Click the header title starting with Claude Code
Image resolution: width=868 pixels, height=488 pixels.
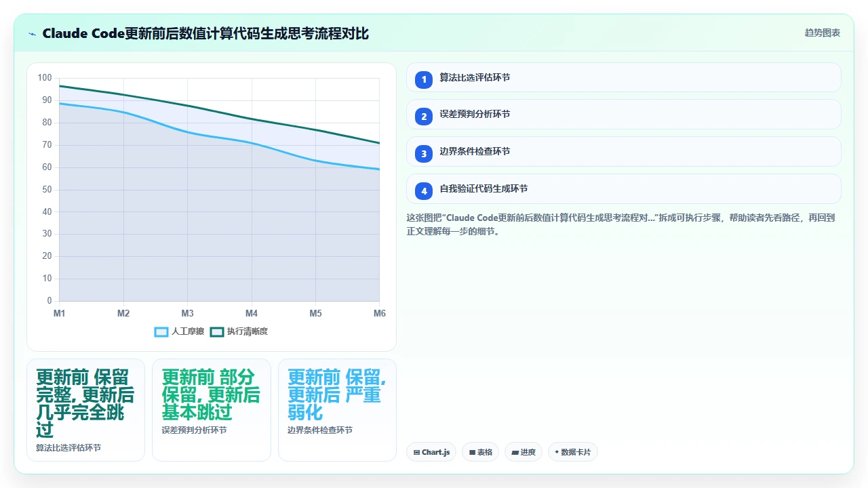pyautogui.click(x=205, y=33)
